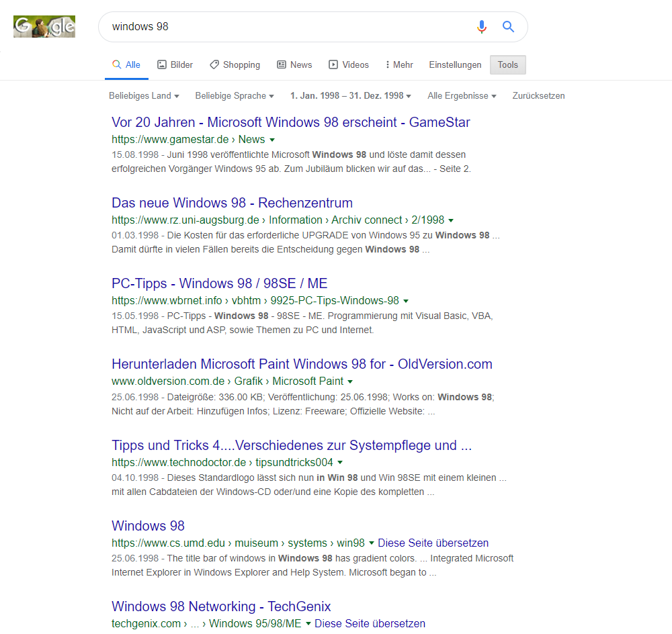The height and width of the screenshot is (634, 672).
Task: Open the Mehr menu
Action: (x=399, y=64)
